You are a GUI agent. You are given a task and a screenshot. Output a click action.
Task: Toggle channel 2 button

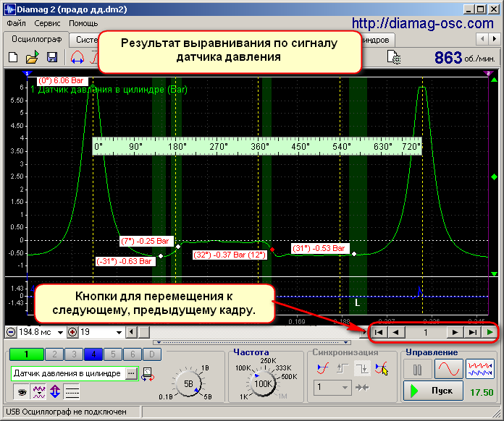tap(54, 354)
